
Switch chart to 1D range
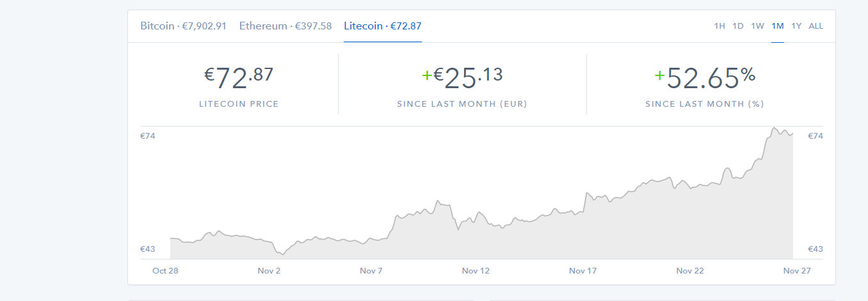click(x=738, y=26)
